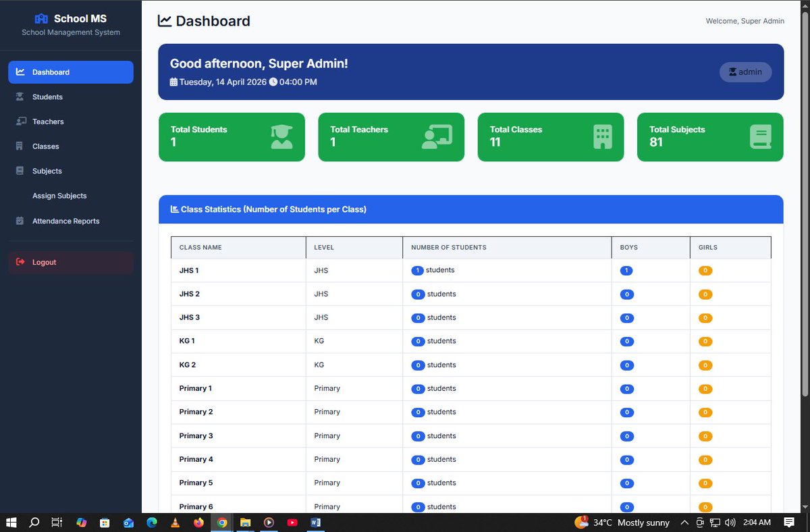The image size is (810, 532).
Task: Click the graduate icon on Total Students card
Action: [281, 137]
